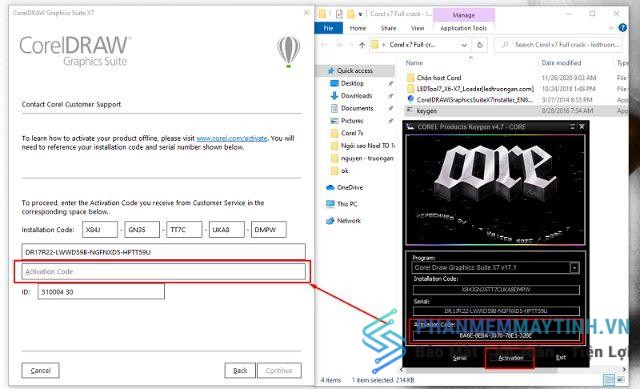The width and height of the screenshot is (640, 389).
Task: Switch to large icons view in Explorer status bar
Action: tap(620, 380)
